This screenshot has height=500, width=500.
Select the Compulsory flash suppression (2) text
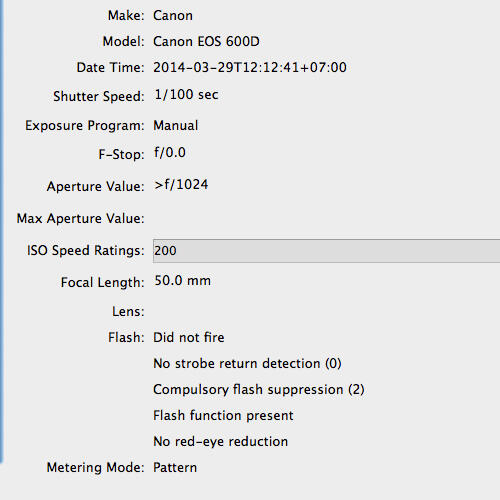[x=259, y=390]
